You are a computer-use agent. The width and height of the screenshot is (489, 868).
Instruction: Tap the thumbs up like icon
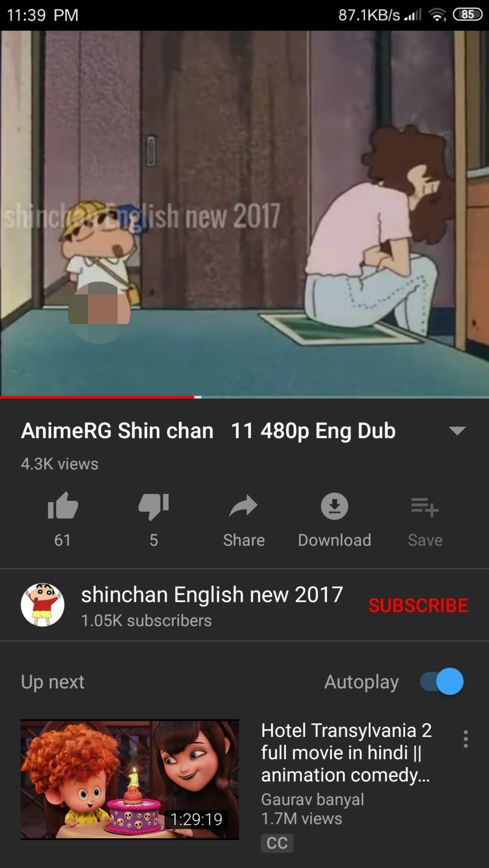pyautogui.click(x=63, y=505)
